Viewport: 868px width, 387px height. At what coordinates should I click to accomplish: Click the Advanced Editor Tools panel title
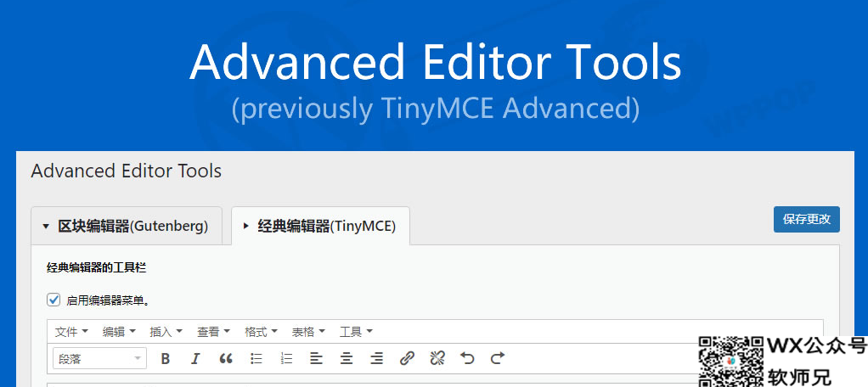[127, 171]
